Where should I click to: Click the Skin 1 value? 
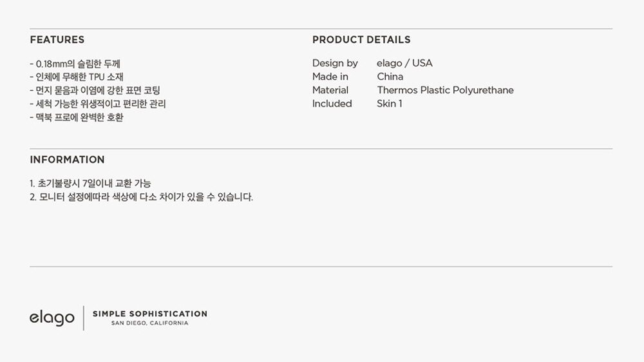[x=390, y=104]
